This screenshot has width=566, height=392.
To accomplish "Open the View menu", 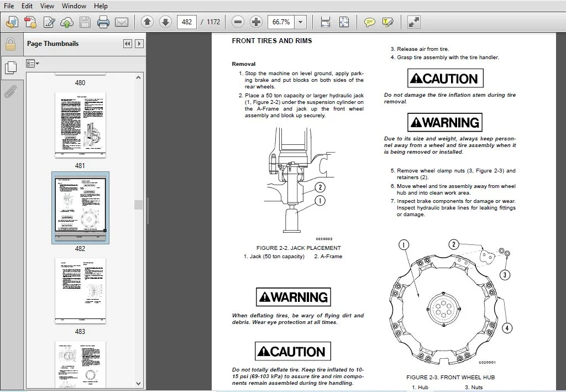I will pyautogui.click(x=47, y=6).
